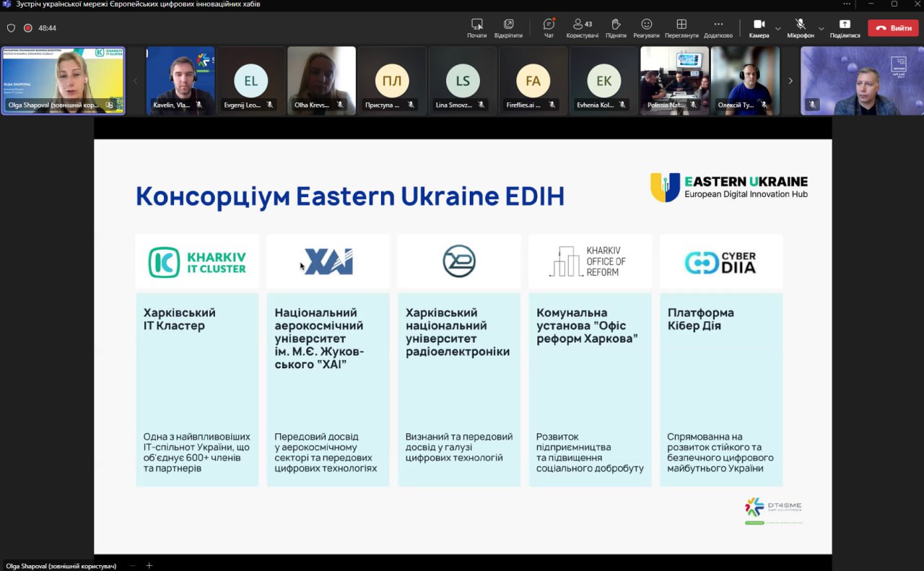This screenshot has height=571, width=924.
Task: Select Olga Shapoval's video thumbnail
Action: pos(63,79)
